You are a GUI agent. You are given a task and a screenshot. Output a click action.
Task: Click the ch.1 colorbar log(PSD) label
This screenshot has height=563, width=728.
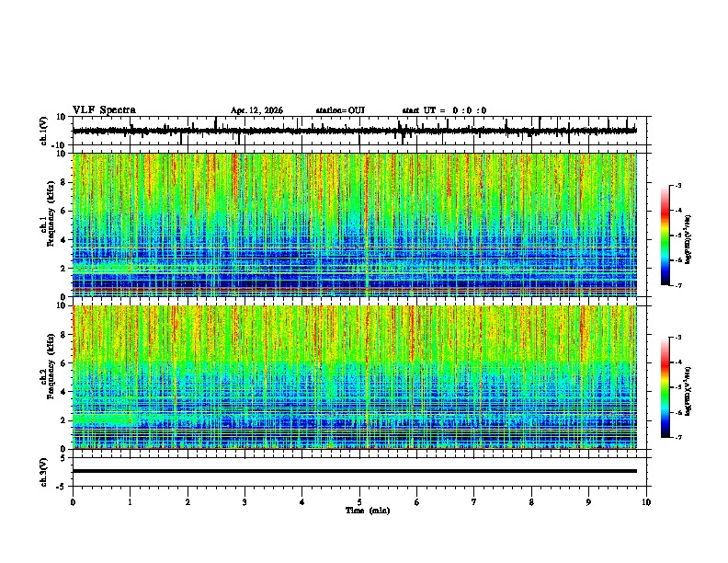(x=688, y=239)
